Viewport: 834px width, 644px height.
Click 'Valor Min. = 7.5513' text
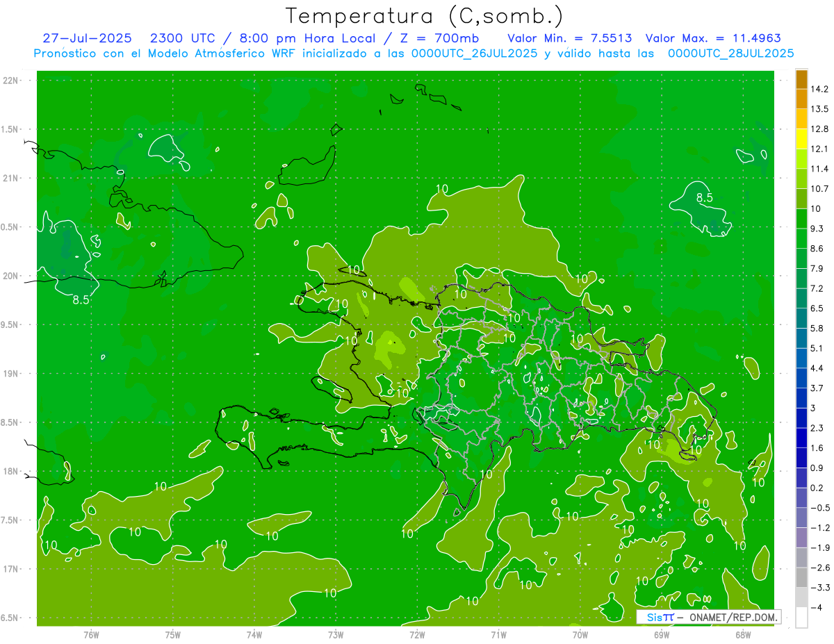coord(570,38)
